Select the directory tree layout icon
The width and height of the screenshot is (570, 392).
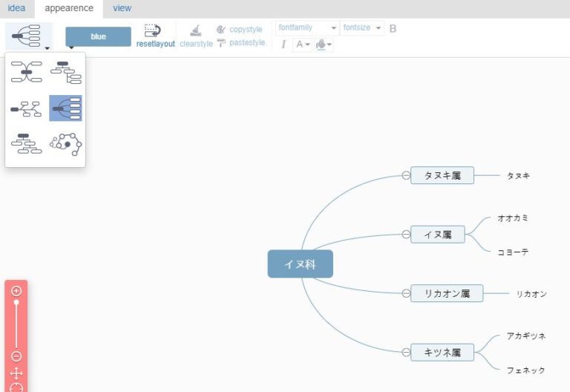tap(65, 73)
